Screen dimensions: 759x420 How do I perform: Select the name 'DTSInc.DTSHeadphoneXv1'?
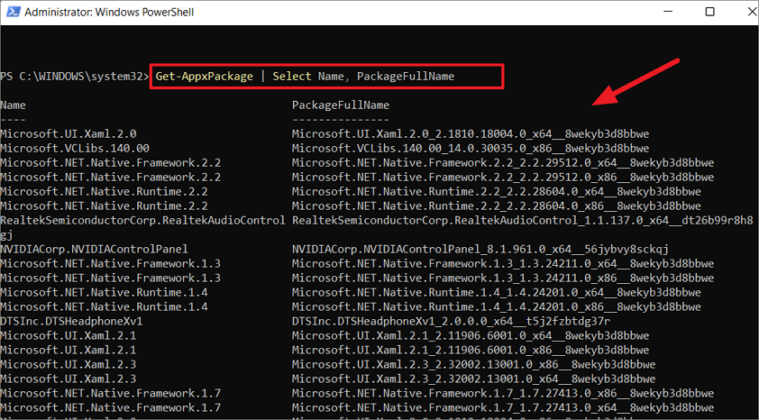click(71, 321)
